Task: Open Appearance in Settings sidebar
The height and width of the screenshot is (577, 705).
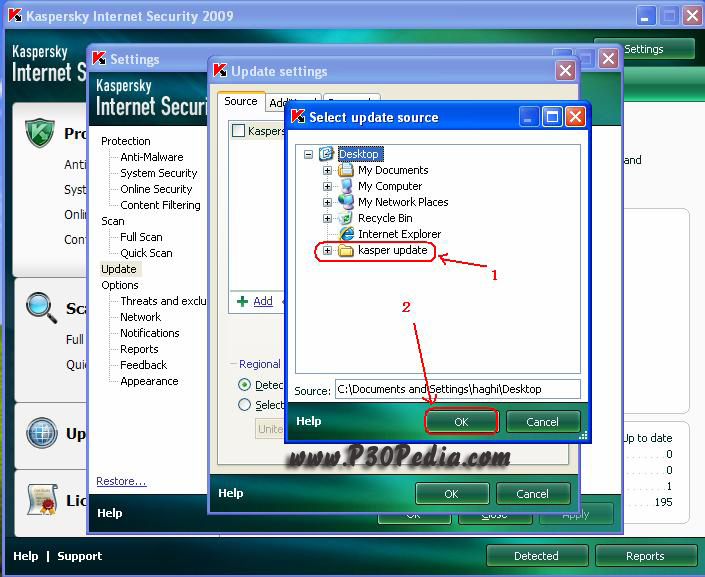Action: point(149,381)
